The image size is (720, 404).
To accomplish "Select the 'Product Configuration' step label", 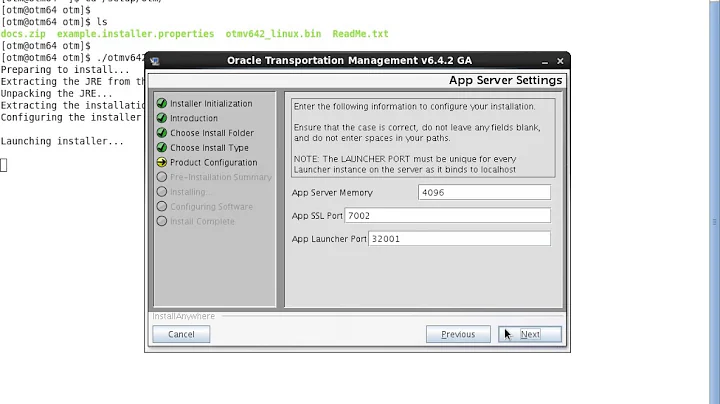I will pos(214,163).
